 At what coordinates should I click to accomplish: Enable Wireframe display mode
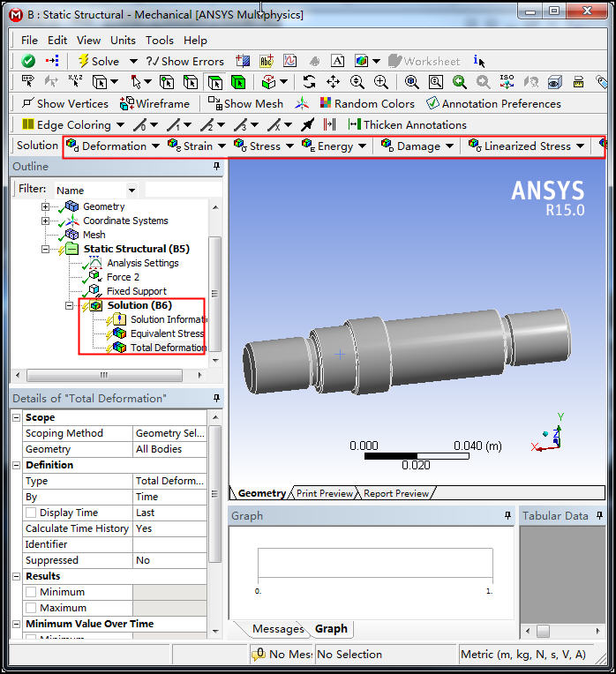point(127,104)
